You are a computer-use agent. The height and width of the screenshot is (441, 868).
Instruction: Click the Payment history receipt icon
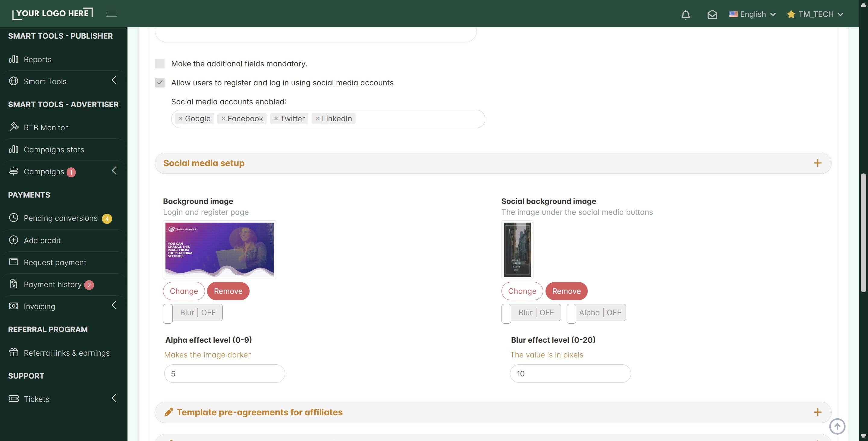[14, 284]
